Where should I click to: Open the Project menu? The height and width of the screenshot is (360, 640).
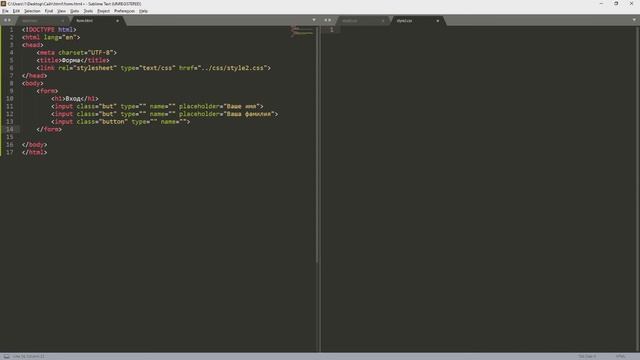pyautogui.click(x=103, y=11)
